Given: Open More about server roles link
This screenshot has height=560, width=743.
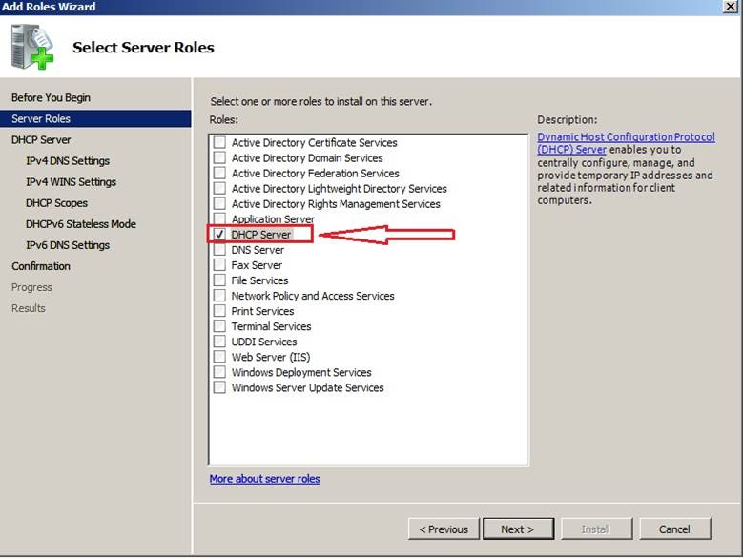Looking at the screenshot, I should 265,479.
